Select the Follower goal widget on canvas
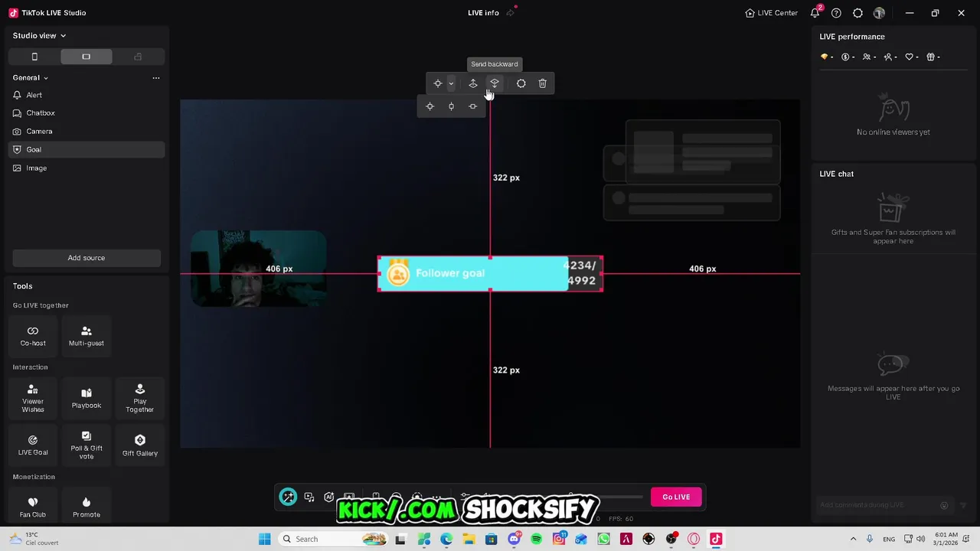 490,274
